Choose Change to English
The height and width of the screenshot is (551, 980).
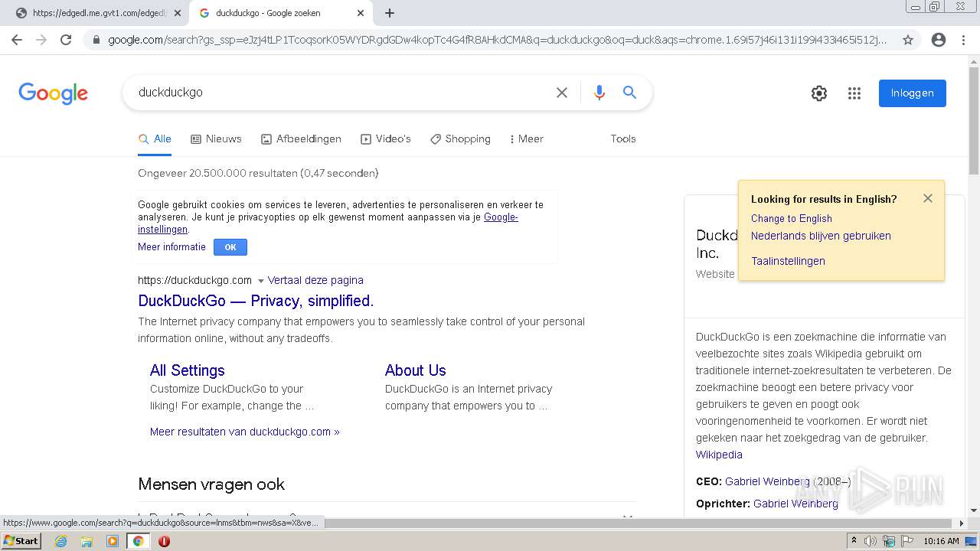[x=792, y=218]
